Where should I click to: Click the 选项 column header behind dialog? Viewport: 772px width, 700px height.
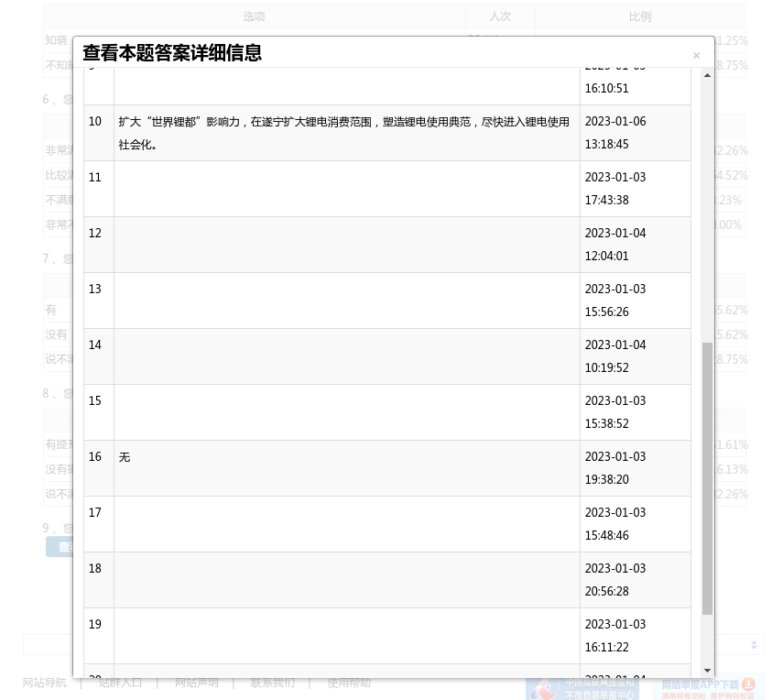pos(254,16)
